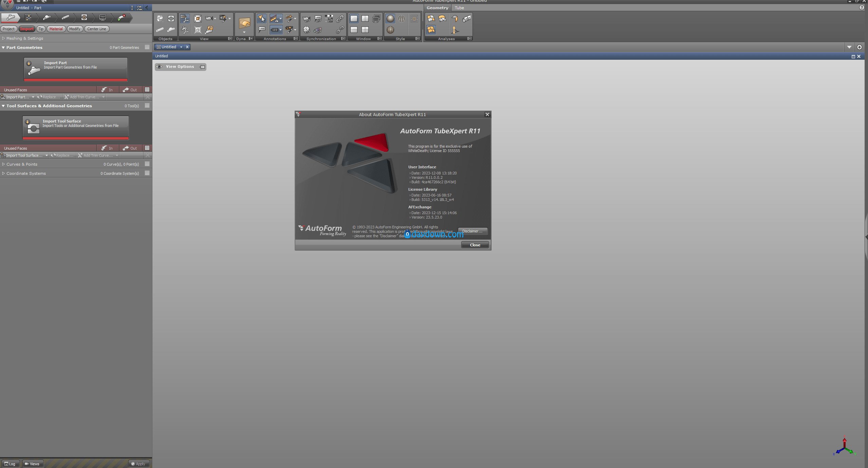
Task: Switch to the Geometry ribbon tab
Action: 437,8
